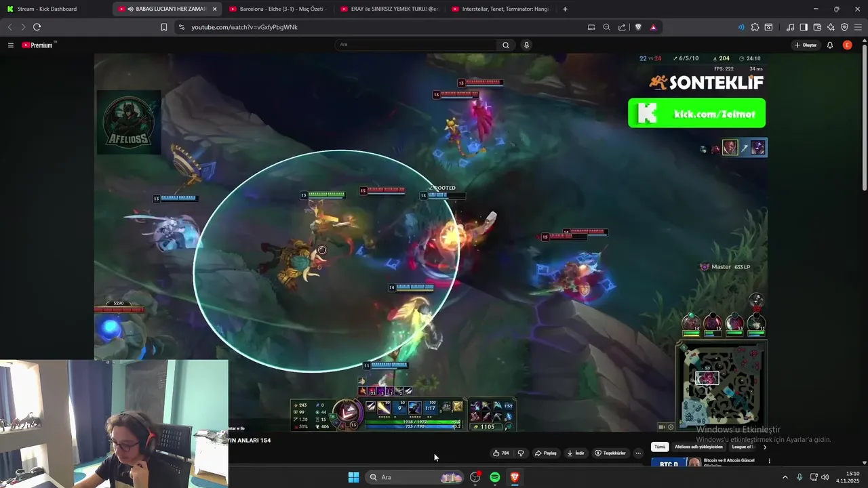Open the BTC.D video thumbnail

(676, 463)
